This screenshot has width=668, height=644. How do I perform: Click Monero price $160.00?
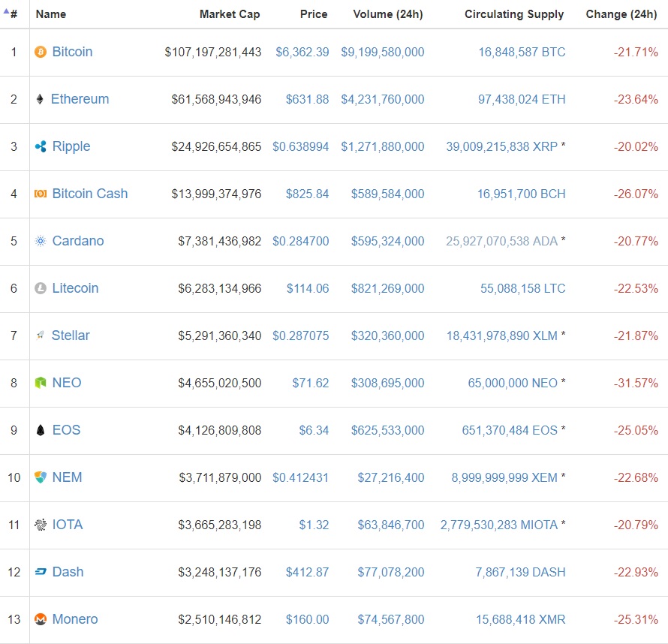[308, 620]
